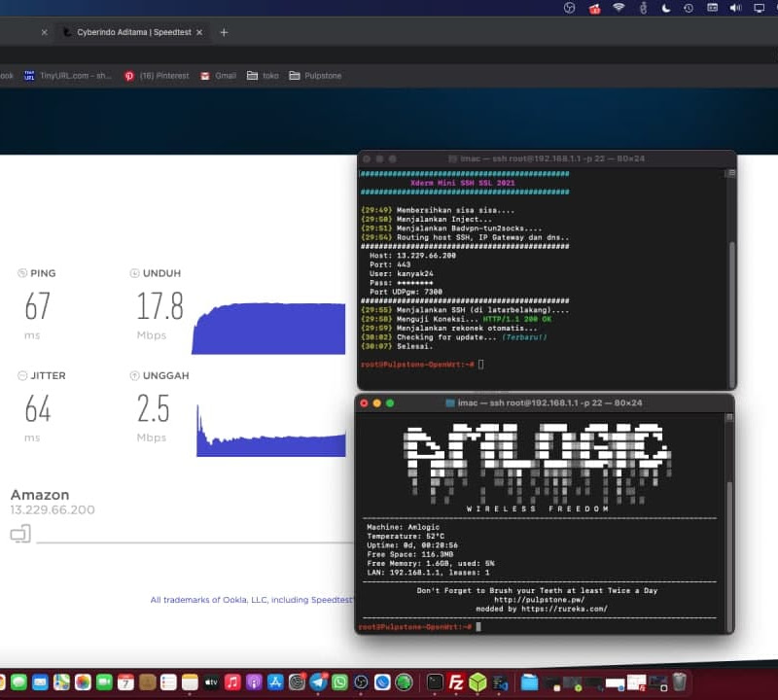Expand the Pulpstone bookmarks folder
This screenshot has height=700, width=778.
point(315,76)
